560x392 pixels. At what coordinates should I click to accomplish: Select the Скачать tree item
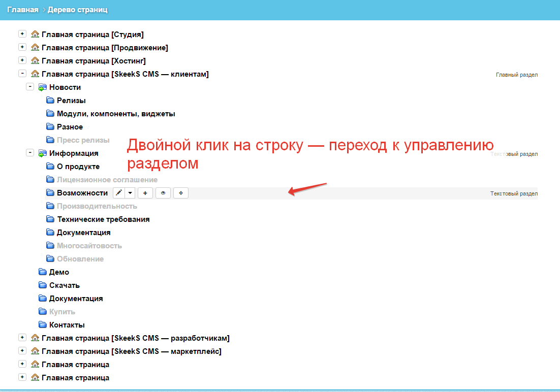point(65,285)
